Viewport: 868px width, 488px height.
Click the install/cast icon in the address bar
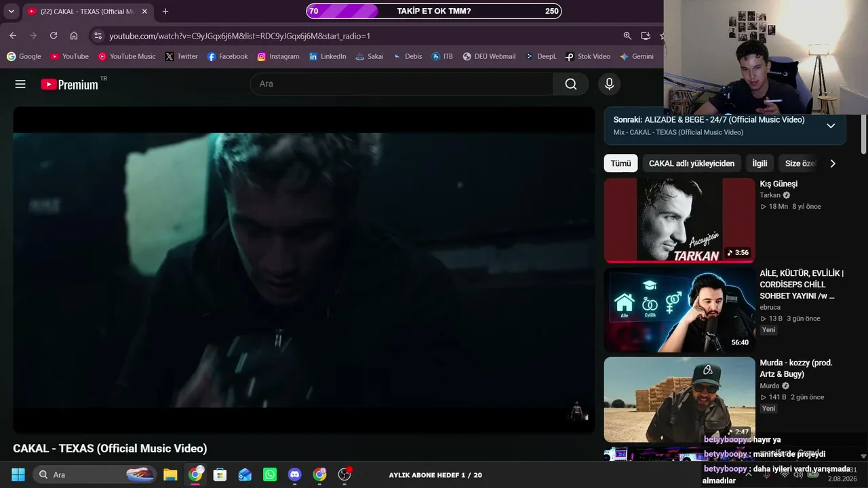pyautogui.click(x=646, y=36)
